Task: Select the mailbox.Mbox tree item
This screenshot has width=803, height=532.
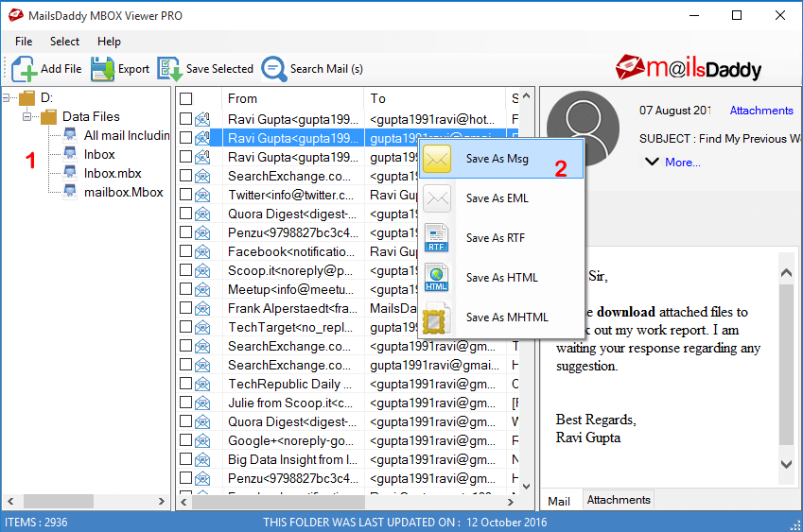Action: [x=123, y=193]
